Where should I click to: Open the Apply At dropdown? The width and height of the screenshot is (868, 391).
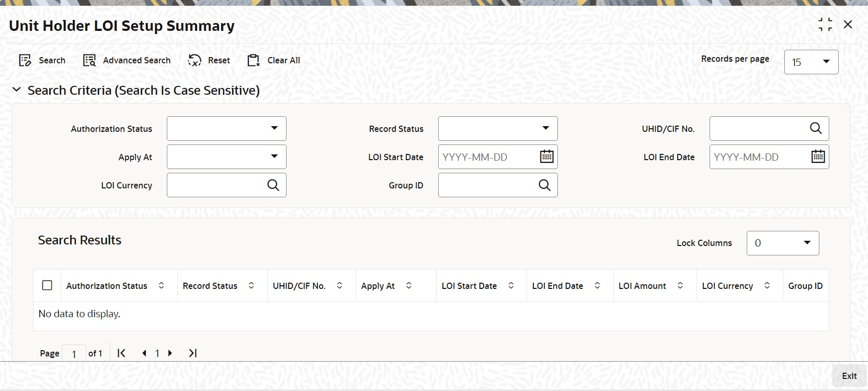[226, 157]
